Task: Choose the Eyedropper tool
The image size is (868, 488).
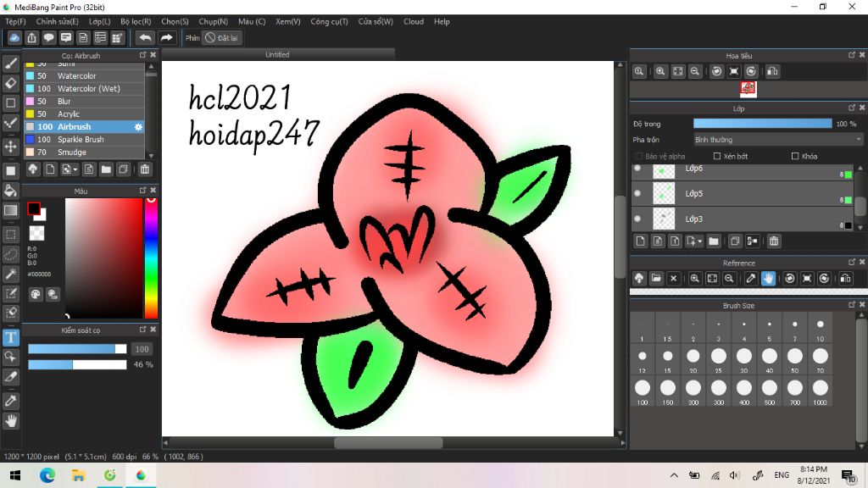Action: 10,401
